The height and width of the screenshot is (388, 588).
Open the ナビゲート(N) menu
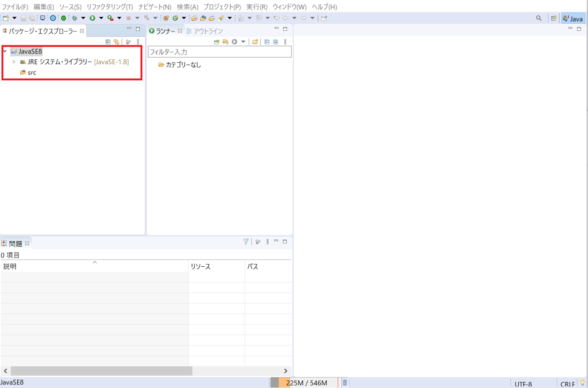click(155, 7)
